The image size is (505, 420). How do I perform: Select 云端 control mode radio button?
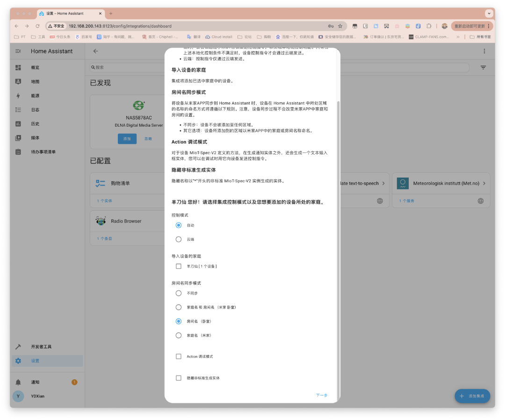[179, 239]
